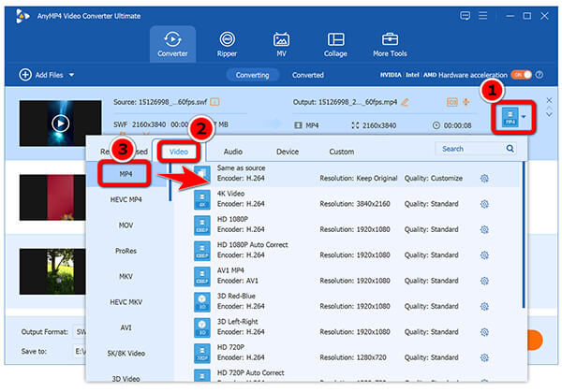Show the Converted list
Viewport: 562px width, 392px height.
[x=308, y=75]
